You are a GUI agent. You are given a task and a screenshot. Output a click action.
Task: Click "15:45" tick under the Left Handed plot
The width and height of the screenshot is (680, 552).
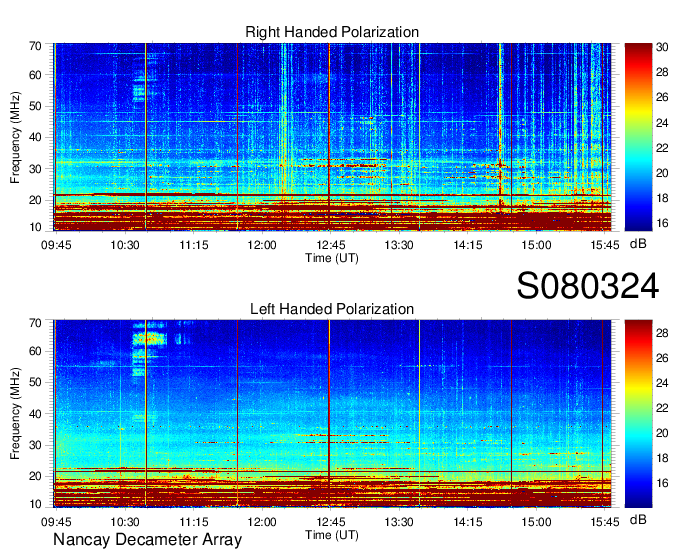click(x=605, y=522)
